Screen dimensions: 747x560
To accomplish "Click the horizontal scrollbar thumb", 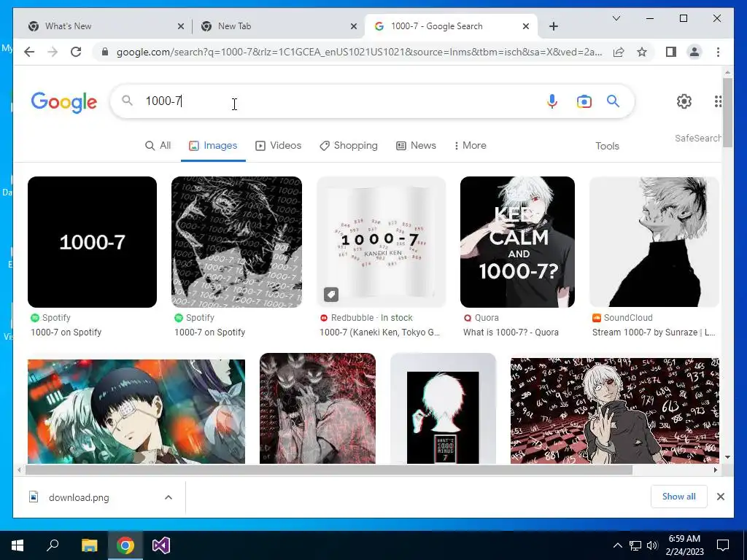I will 329,470.
